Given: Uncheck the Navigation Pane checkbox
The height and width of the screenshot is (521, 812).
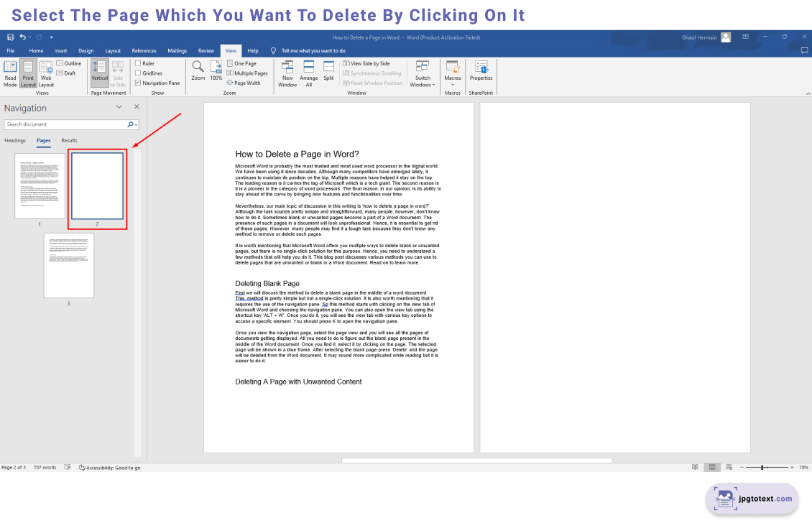Looking at the screenshot, I should tap(138, 83).
